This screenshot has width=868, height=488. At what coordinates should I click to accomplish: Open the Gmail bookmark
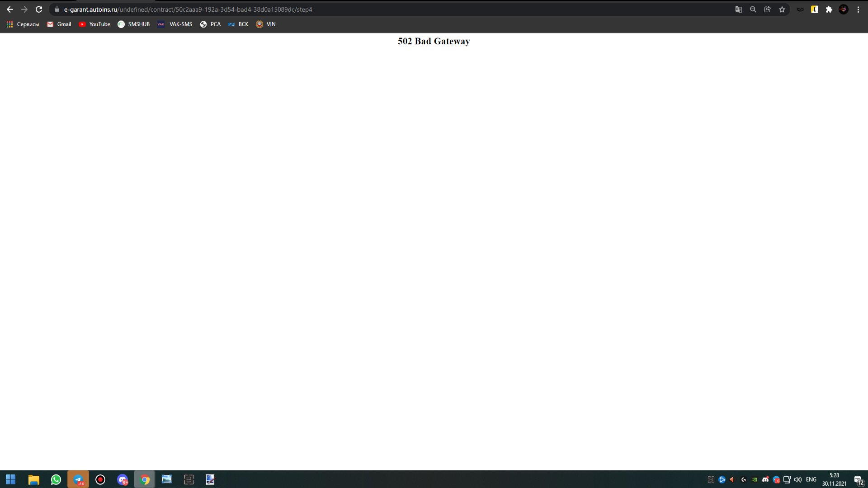tap(59, 24)
